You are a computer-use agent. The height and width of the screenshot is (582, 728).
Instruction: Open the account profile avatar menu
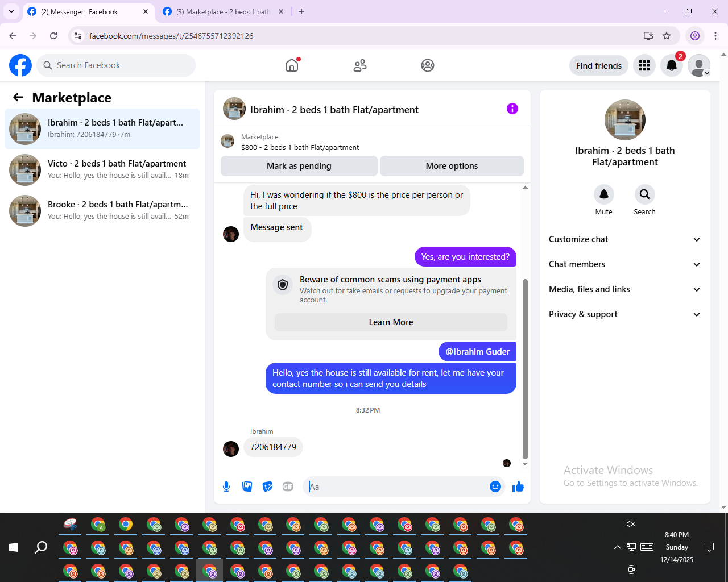pos(699,65)
